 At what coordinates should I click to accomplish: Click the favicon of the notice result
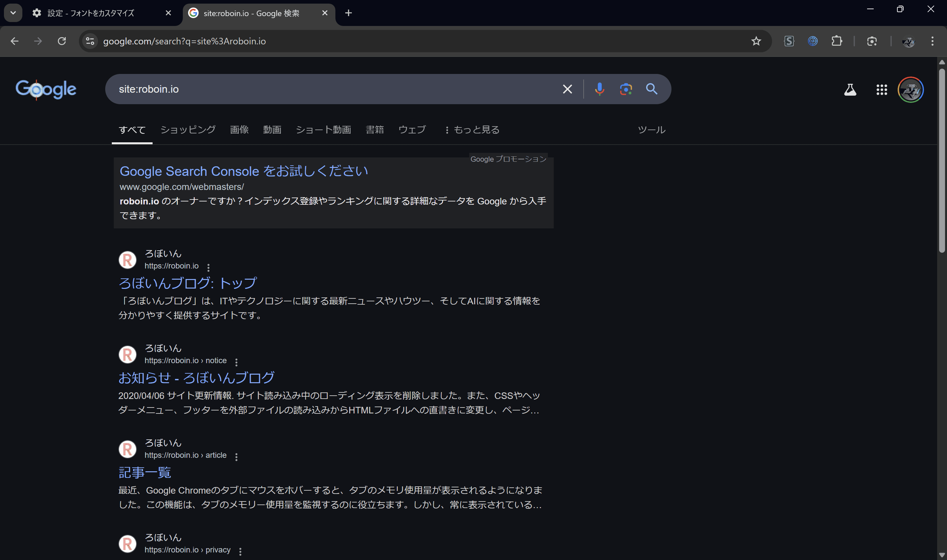click(x=128, y=355)
